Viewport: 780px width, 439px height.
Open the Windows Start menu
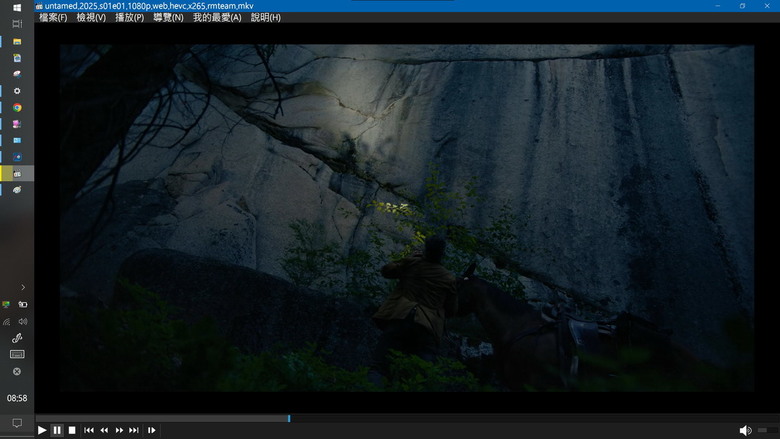click(17, 7)
